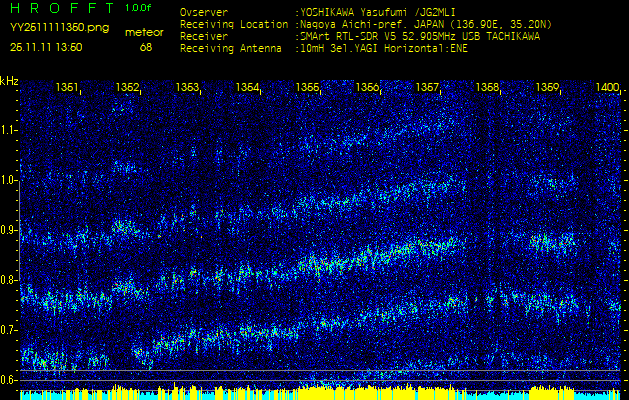The width and height of the screenshot is (629, 400).
Task: Click the yellow meteor label
Action: pyautogui.click(x=145, y=32)
